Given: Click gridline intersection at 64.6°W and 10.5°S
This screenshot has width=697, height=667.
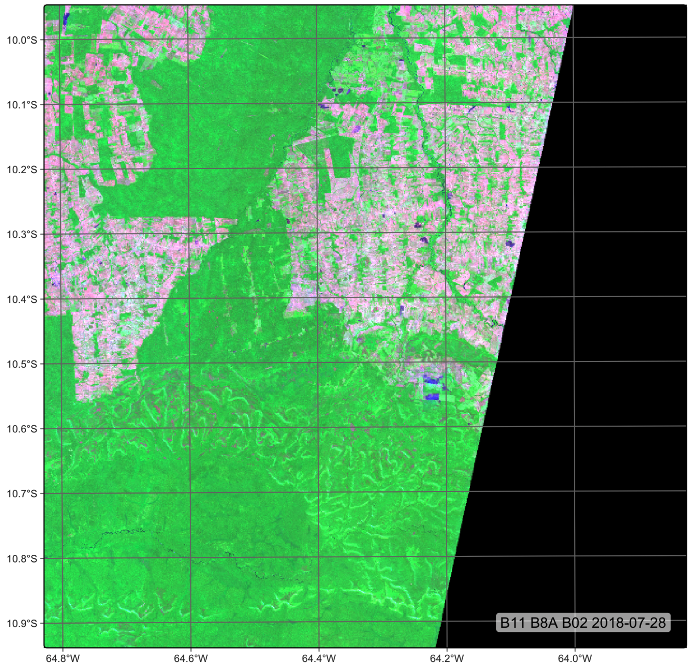Looking at the screenshot, I should 190,362.
